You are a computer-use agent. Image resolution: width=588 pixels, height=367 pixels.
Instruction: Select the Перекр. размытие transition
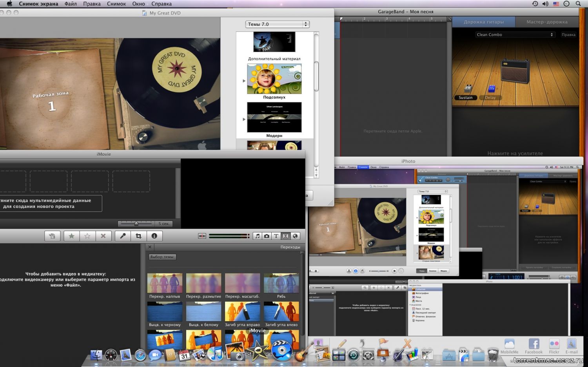(203, 283)
